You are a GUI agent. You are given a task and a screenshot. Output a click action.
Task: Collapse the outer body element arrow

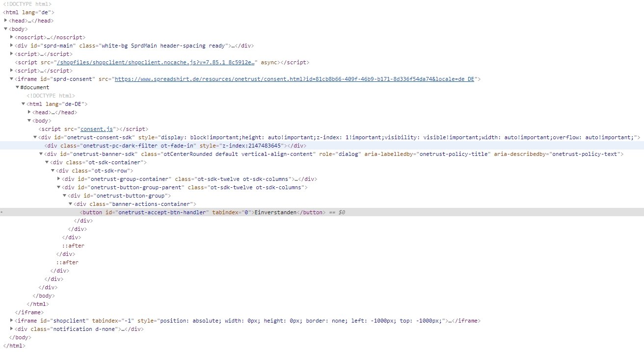coord(5,29)
